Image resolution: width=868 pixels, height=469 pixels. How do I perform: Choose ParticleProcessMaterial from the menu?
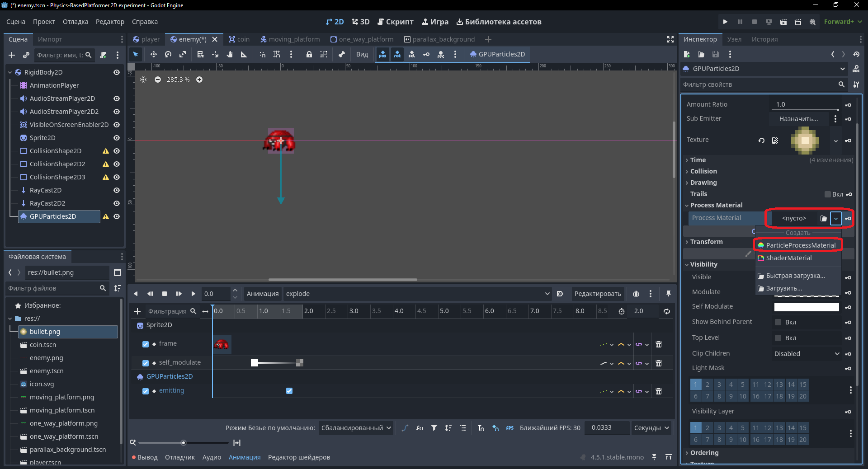798,245
